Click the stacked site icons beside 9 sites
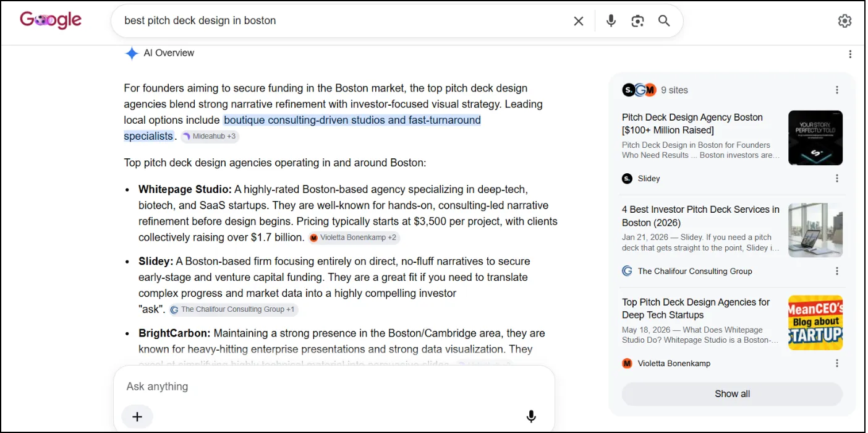 point(639,90)
